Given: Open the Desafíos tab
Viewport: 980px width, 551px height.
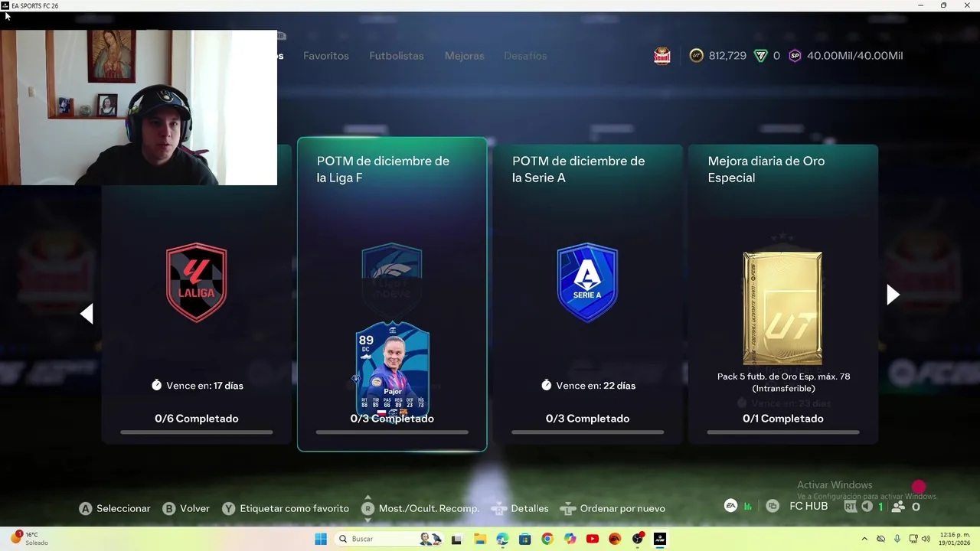Looking at the screenshot, I should pyautogui.click(x=525, y=56).
